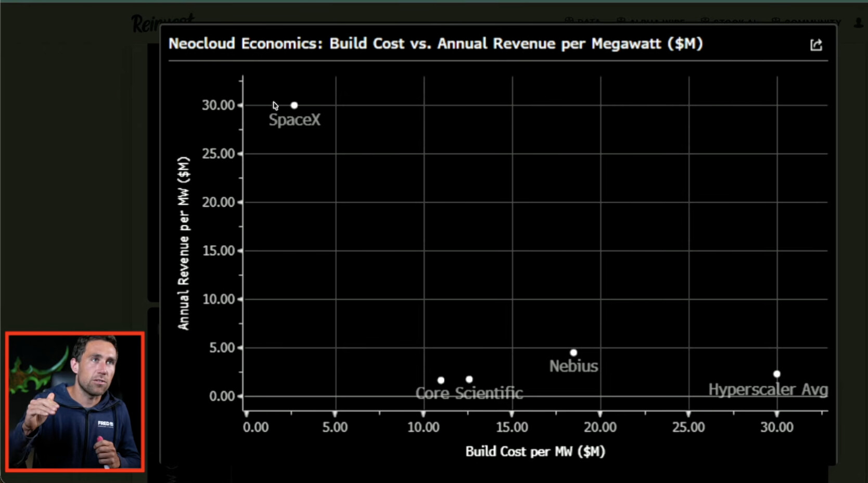Open the user profile icon in the header
868x483 pixels.
[858, 22]
